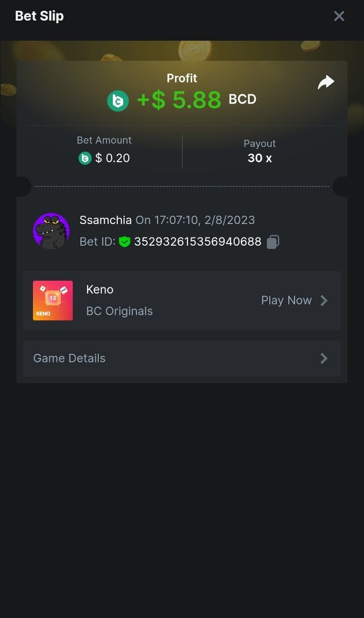The image size is (364, 618).
Task: Click the Keno game thumbnail
Action: coord(53,300)
